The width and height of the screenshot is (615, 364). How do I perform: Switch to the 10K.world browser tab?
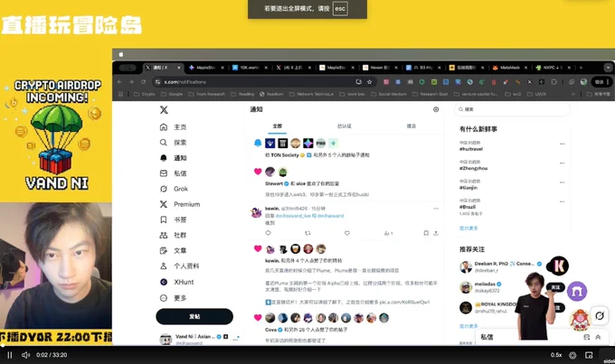click(x=250, y=68)
